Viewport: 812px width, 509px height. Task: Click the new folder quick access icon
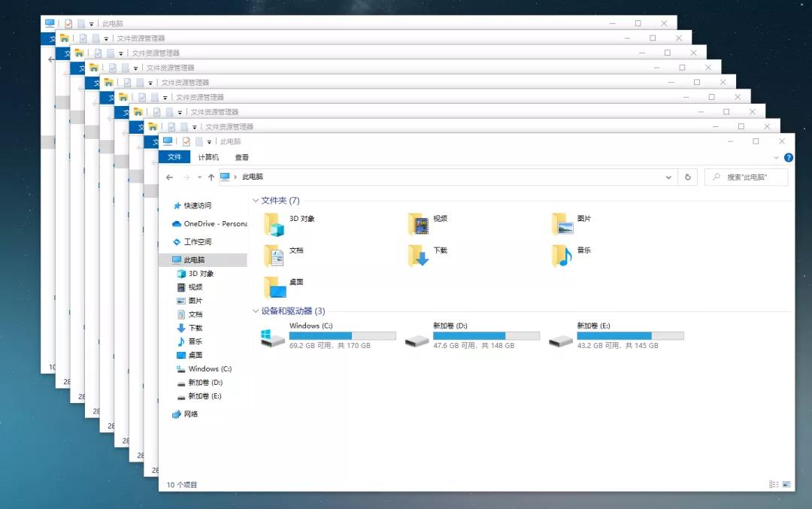point(198,141)
